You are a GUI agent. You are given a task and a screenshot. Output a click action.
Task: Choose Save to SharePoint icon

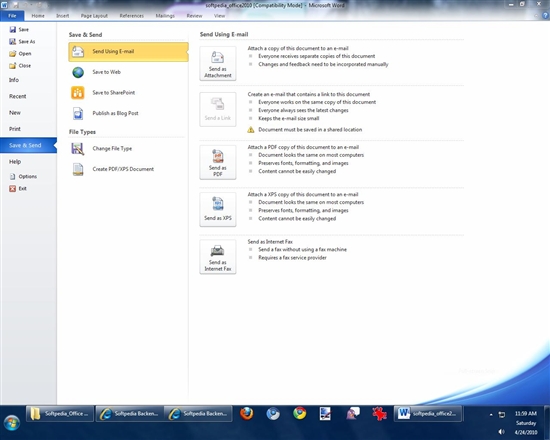[78, 93]
